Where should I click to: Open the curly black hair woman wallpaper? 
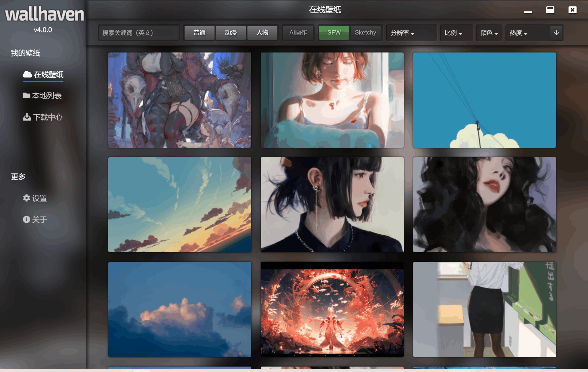coord(485,205)
